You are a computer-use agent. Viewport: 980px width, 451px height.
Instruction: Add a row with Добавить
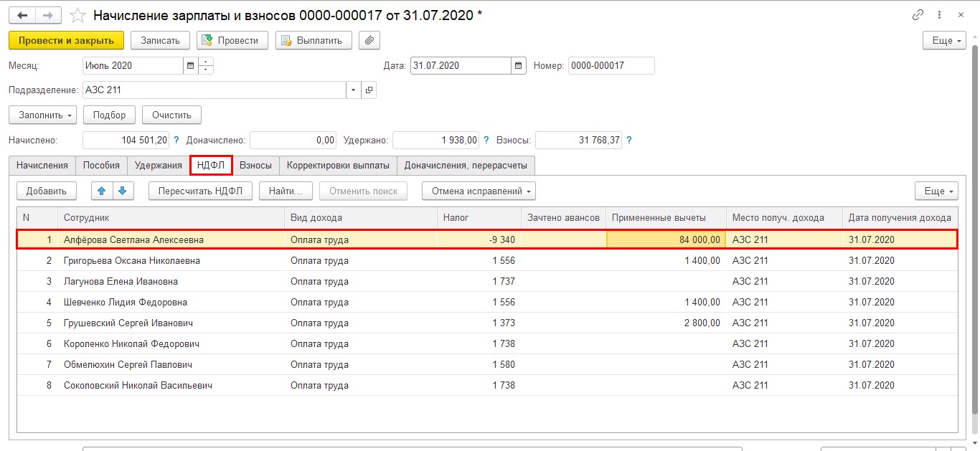pyautogui.click(x=47, y=191)
